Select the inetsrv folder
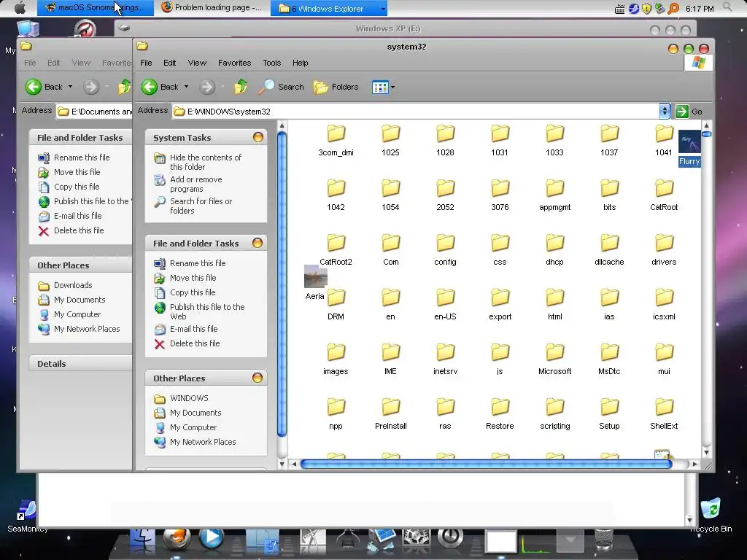The image size is (747, 560). click(446, 360)
